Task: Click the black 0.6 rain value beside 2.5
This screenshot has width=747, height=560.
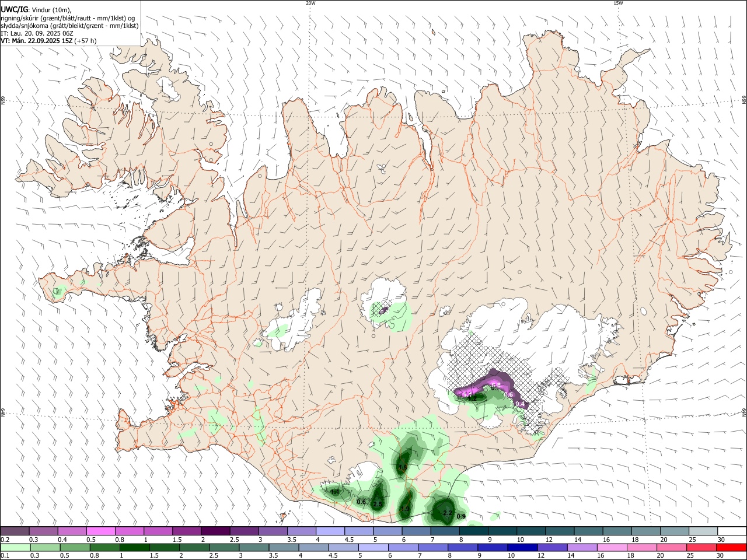Action: click(x=361, y=502)
